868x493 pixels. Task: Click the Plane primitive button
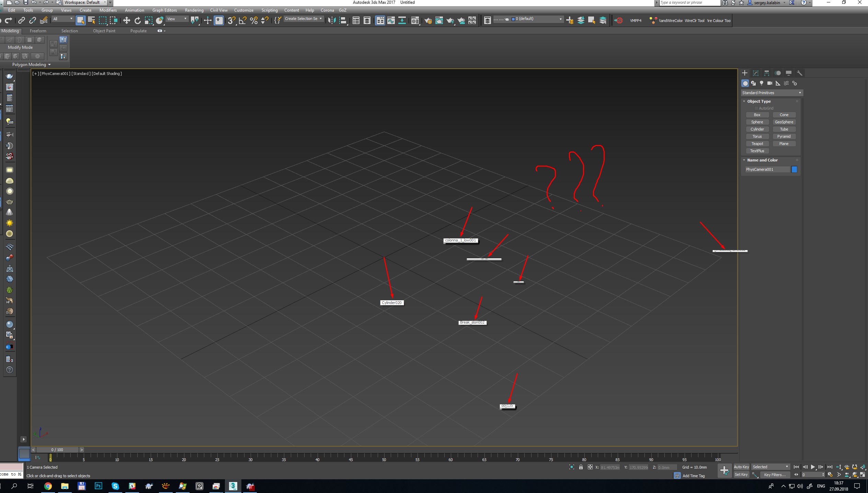pos(783,143)
